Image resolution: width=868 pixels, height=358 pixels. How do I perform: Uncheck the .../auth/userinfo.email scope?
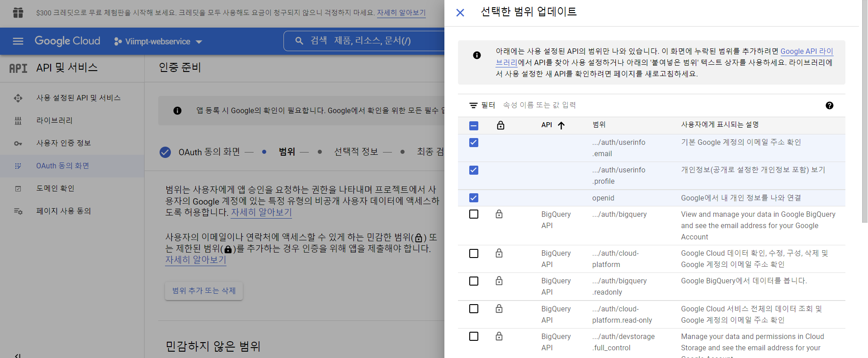pyautogui.click(x=474, y=143)
